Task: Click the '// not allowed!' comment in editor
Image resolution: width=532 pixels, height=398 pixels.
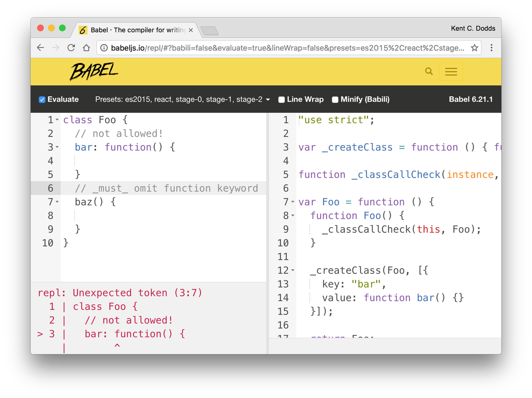Action: tap(119, 134)
